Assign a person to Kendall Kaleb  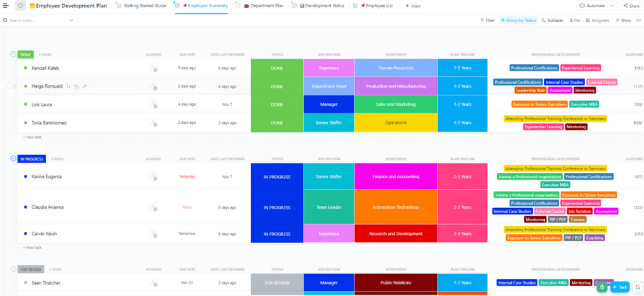tap(153, 68)
